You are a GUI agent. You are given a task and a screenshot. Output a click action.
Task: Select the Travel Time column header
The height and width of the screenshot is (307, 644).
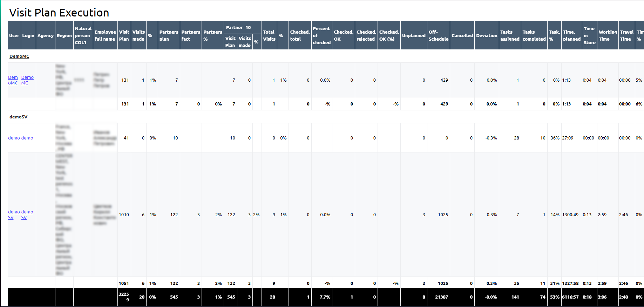pyautogui.click(x=626, y=35)
